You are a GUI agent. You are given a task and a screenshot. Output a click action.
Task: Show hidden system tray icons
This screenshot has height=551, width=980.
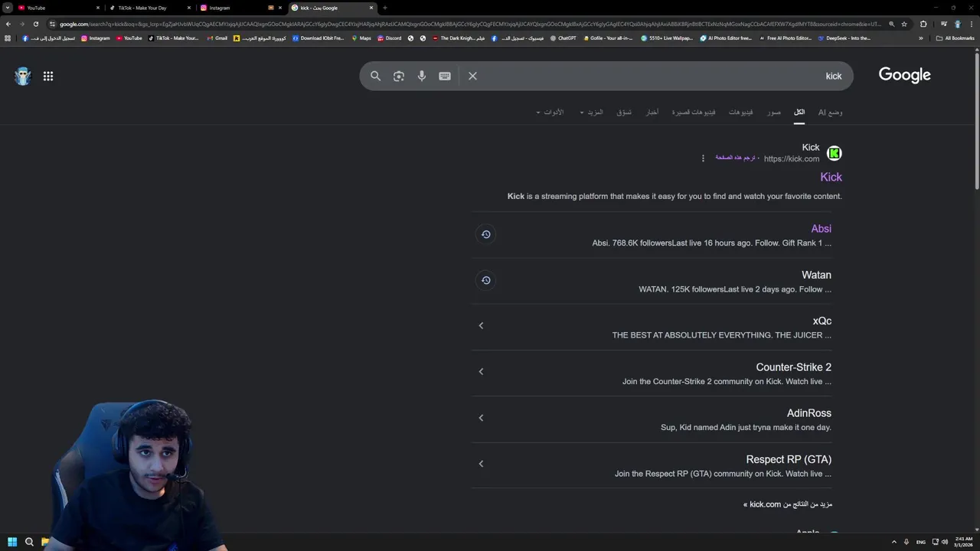(893, 542)
